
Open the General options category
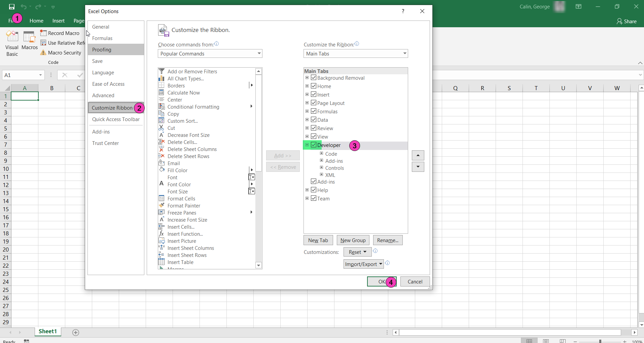coord(116,27)
